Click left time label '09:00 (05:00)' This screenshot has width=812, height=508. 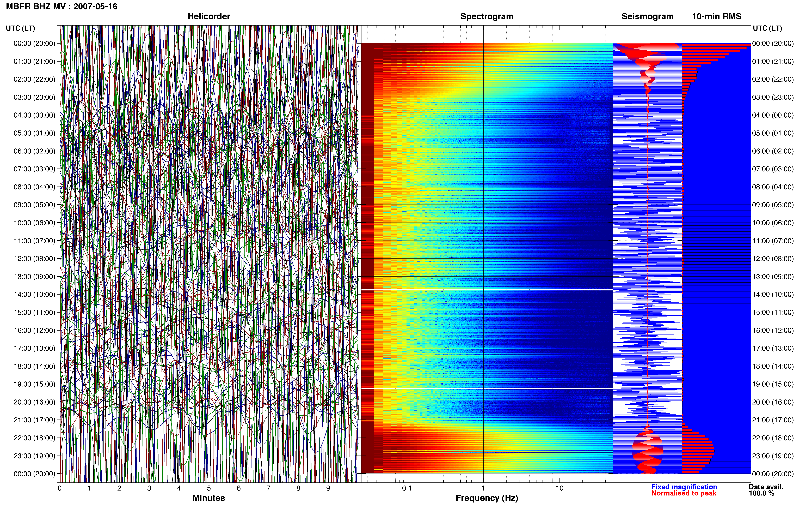34,205
